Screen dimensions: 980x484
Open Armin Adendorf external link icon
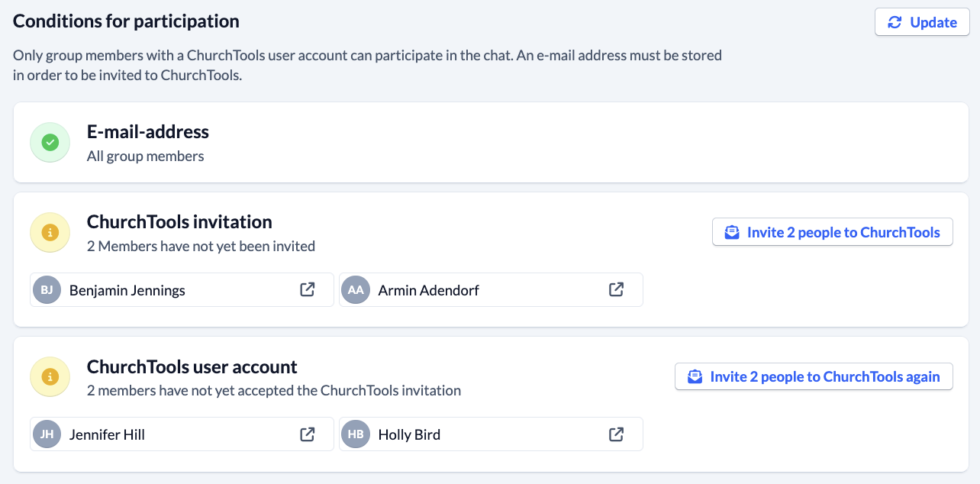617,290
